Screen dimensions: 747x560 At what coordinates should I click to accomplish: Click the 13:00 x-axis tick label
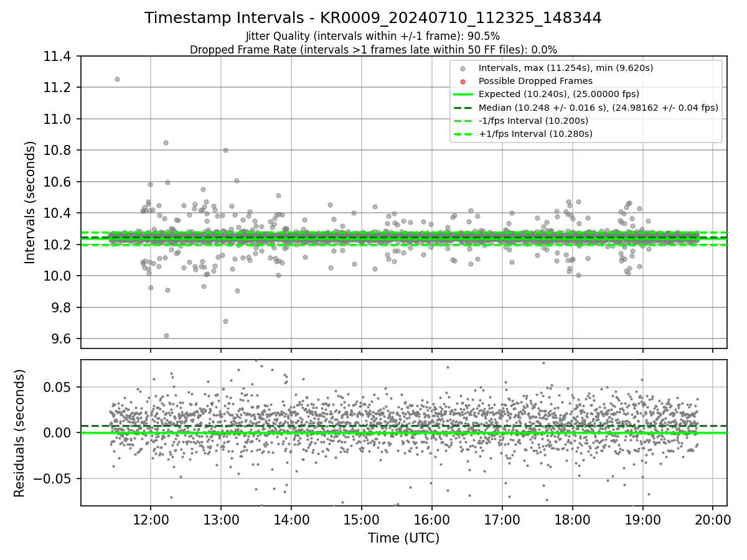(x=221, y=520)
